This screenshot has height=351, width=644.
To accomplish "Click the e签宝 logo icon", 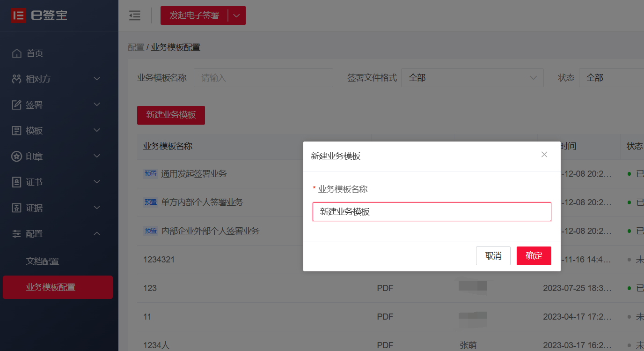I will (x=18, y=15).
